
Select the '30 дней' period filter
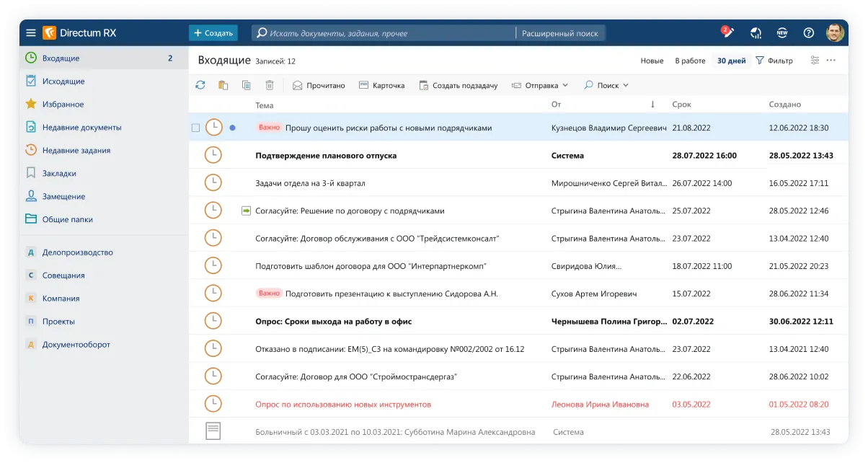pos(731,61)
